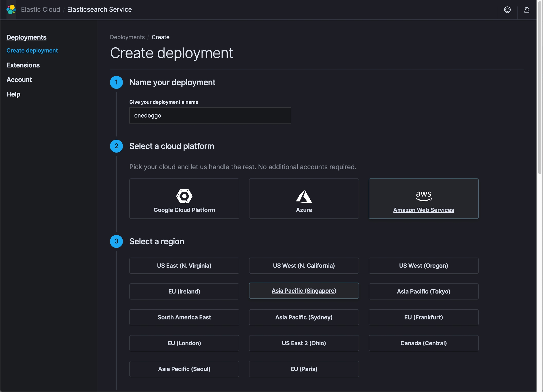Click the step 1 circle marker
Image resolution: width=543 pixels, height=392 pixels.
point(116,82)
